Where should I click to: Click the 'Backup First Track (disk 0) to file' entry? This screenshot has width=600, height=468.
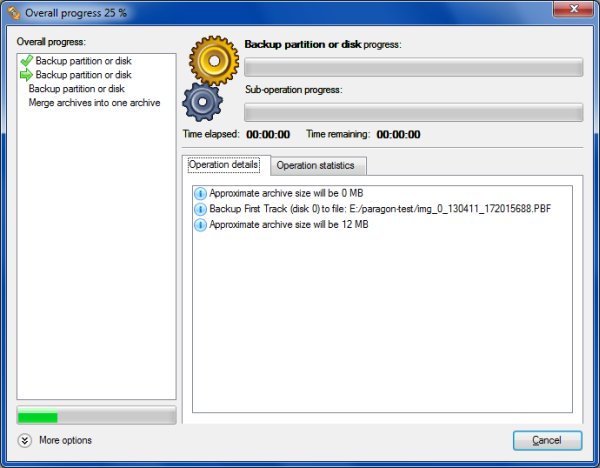[x=380, y=209]
